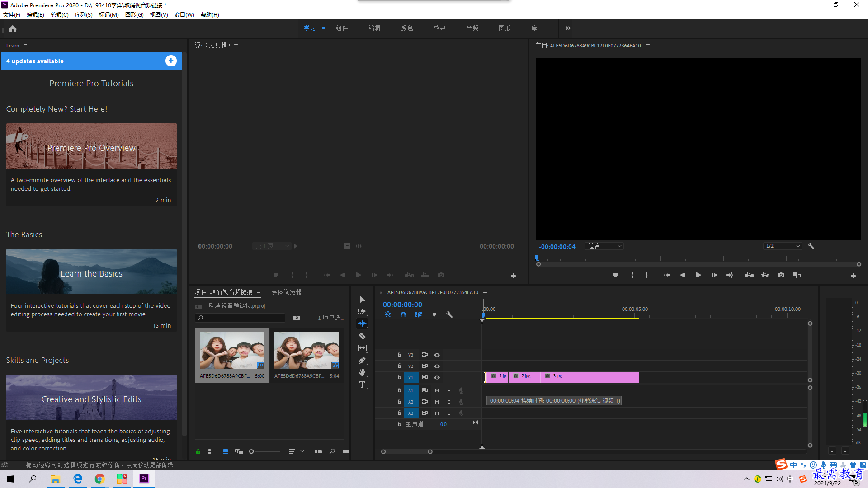Click Automate to Sequence icon in project panel
The width and height of the screenshot is (868, 488).
(x=318, y=451)
